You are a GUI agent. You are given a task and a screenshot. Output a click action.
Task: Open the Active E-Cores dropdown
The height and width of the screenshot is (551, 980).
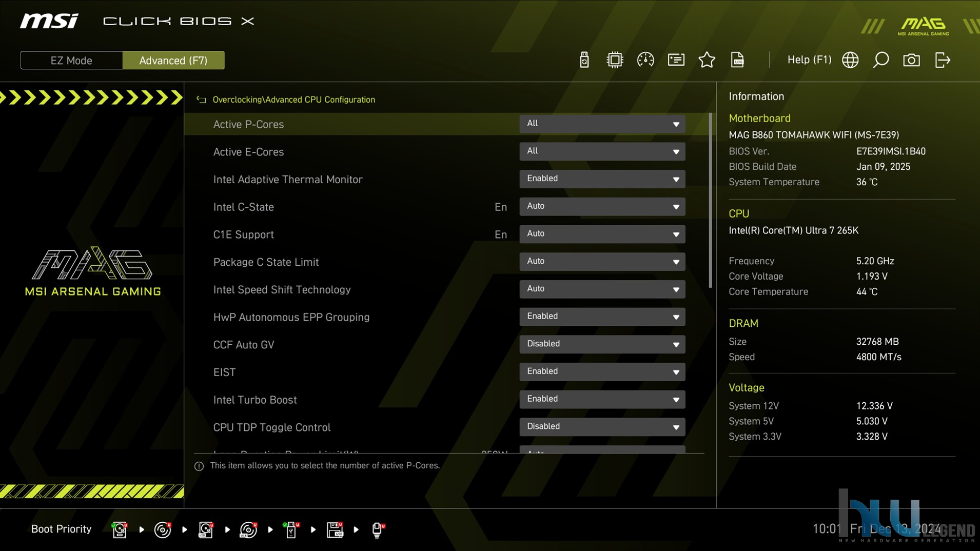[602, 151]
